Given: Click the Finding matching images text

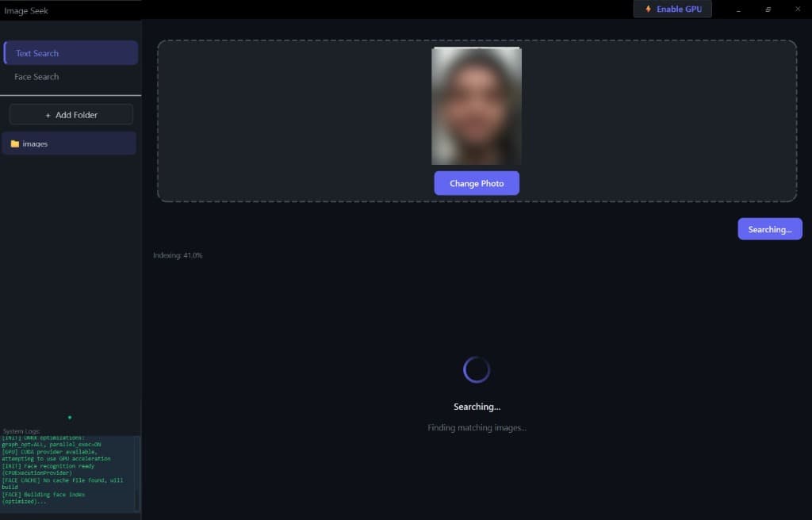Looking at the screenshot, I should [x=477, y=427].
